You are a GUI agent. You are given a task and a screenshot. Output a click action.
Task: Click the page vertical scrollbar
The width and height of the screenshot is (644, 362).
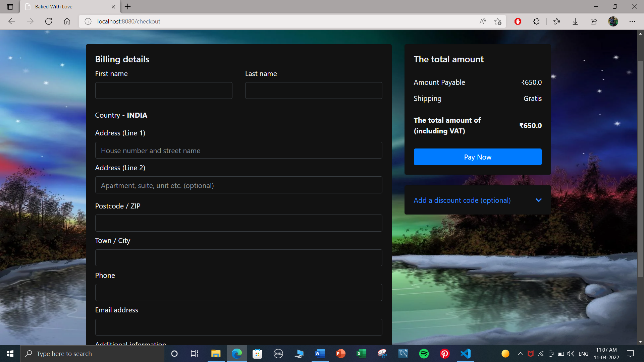click(640, 168)
